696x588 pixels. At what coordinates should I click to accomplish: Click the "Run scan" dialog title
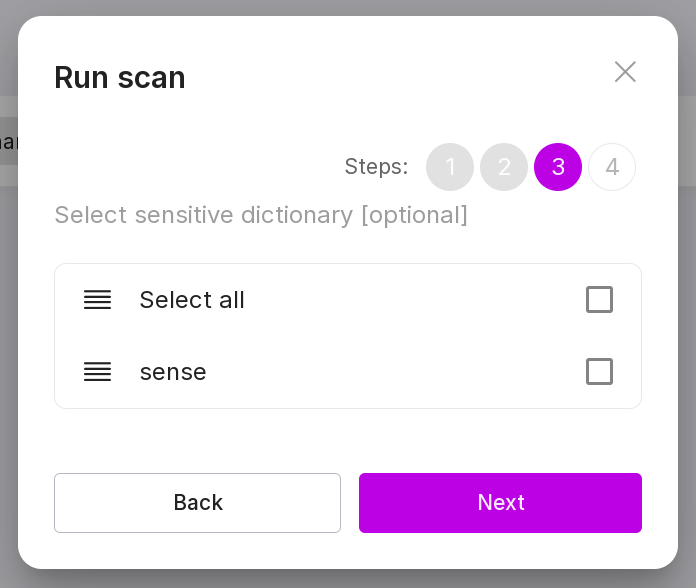(x=120, y=77)
